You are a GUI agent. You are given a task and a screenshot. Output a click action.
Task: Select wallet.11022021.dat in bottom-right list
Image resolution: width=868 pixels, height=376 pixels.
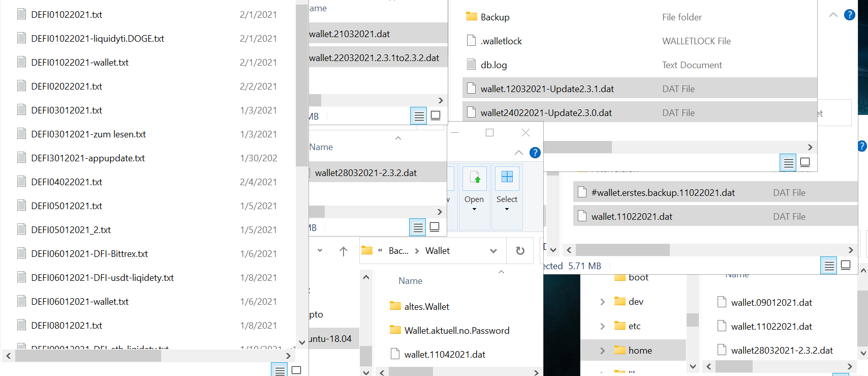(771, 326)
